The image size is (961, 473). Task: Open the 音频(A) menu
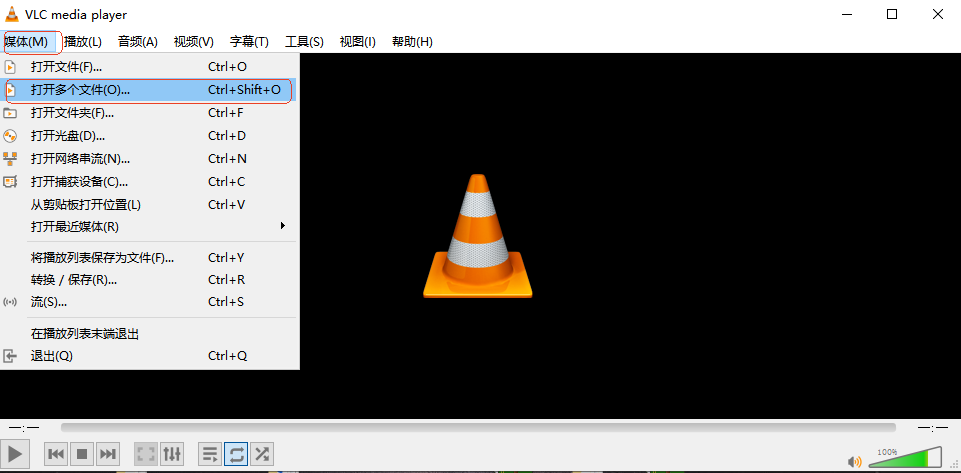tap(138, 42)
